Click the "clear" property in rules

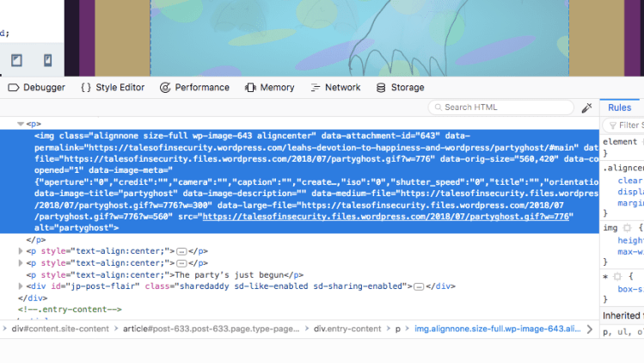[x=630, y=181]
